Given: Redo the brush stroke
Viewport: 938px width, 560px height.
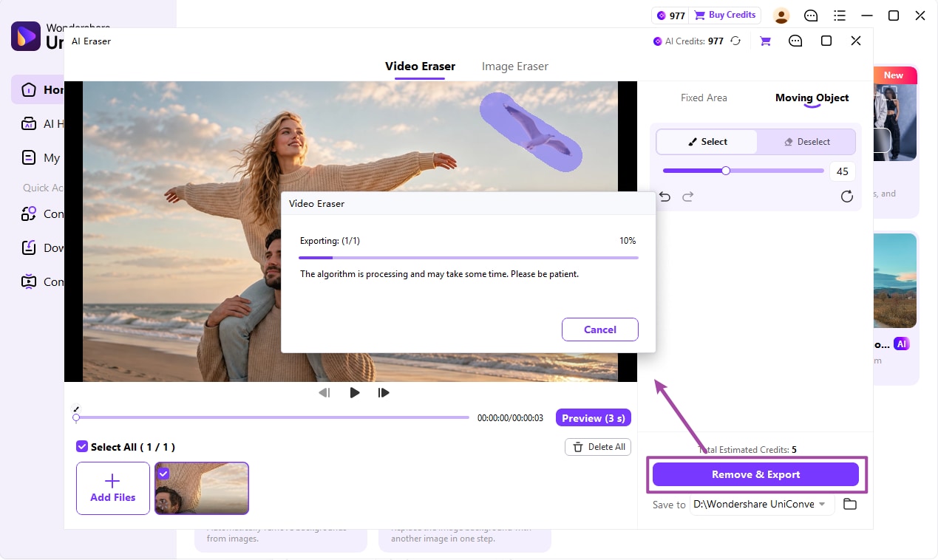Looking at the screenshot, I should [x=688, y=197].
